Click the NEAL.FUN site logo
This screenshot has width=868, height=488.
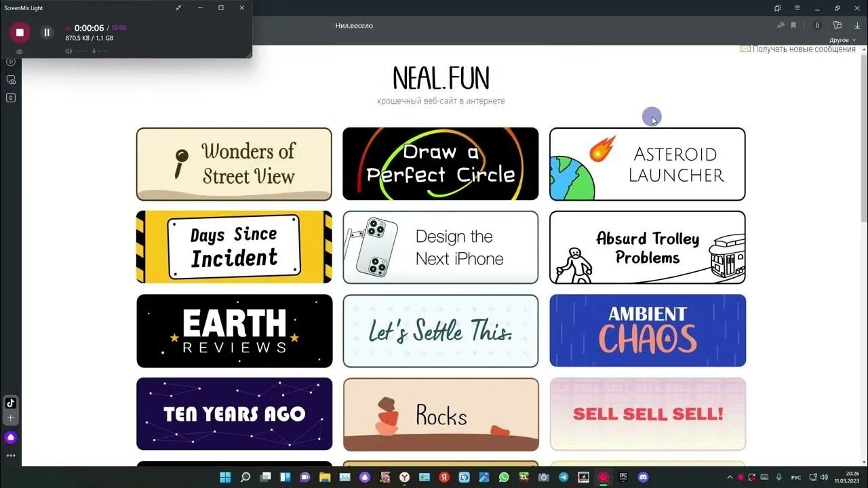click(441, 78)
